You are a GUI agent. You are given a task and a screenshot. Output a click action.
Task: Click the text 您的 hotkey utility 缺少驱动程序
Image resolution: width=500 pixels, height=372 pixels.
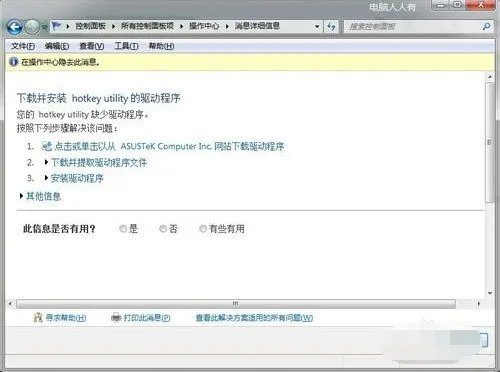(83, 115)
